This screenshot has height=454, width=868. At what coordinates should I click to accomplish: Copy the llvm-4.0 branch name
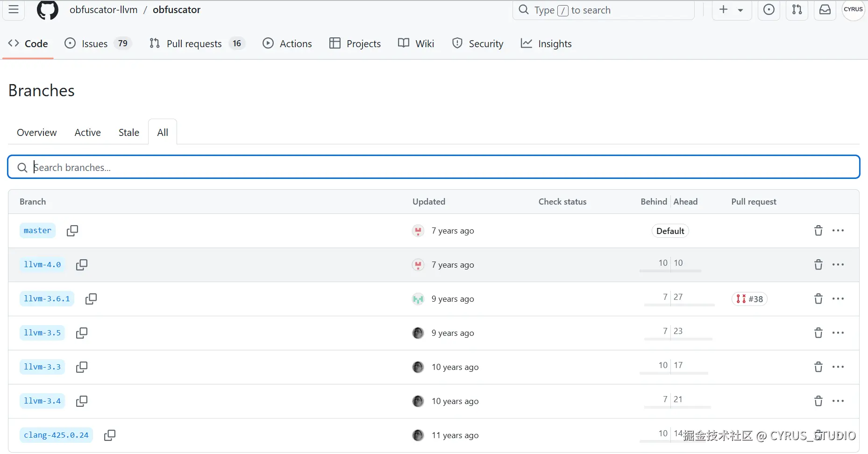[82, 265]
